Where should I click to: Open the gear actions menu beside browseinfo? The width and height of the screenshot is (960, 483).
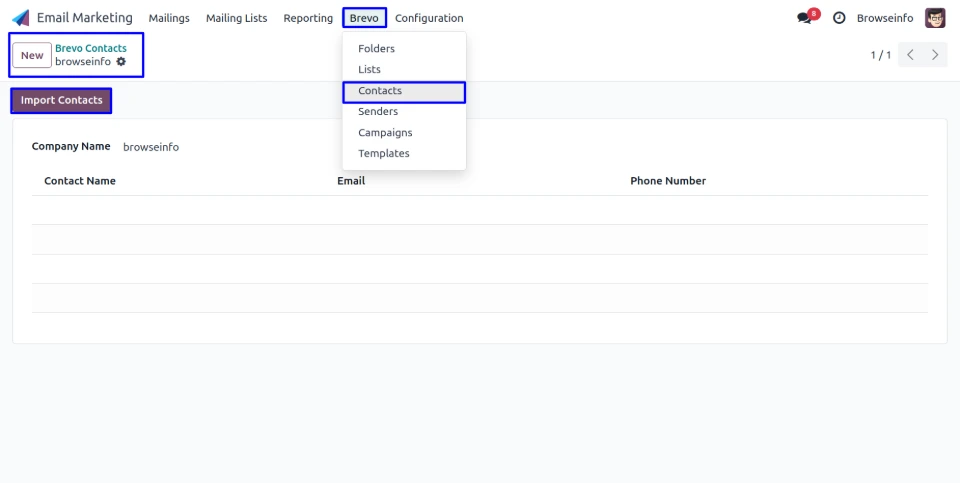coord(122,62)
